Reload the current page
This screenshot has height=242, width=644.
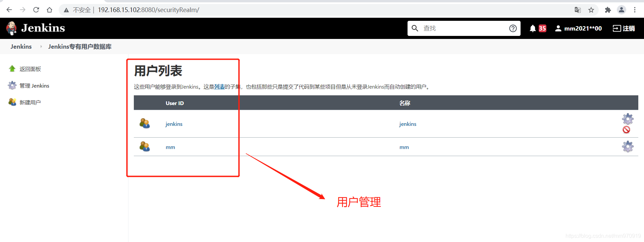coord(36,10)
